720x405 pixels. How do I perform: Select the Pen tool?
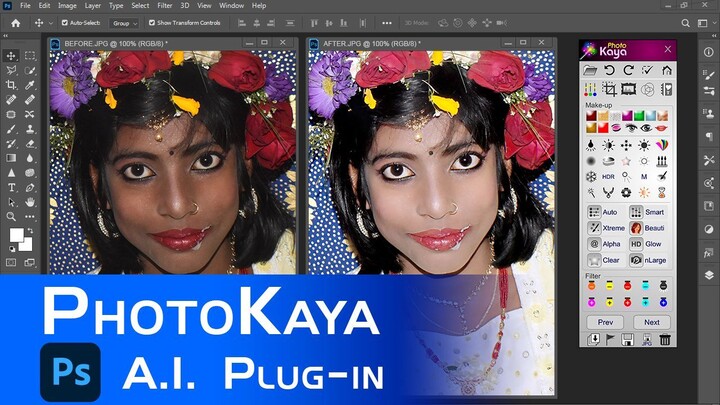[x=30, y=187]
